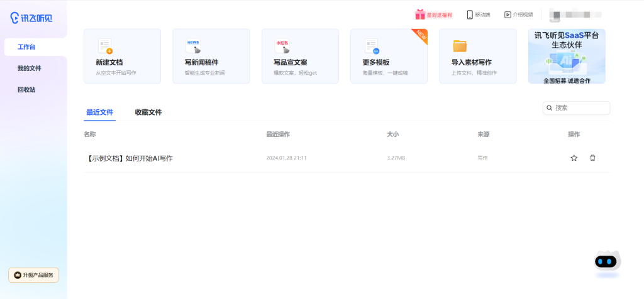Click the 更多模板 template icon
Image resolution: width=644 pixels, height=299 pixels.
tap(372, 46)
